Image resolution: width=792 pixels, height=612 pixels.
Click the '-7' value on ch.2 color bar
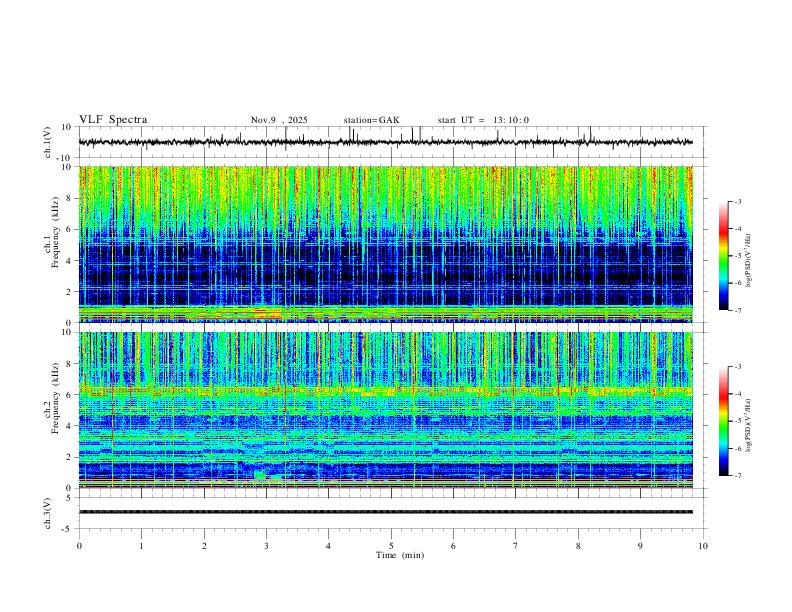[737, 476]
